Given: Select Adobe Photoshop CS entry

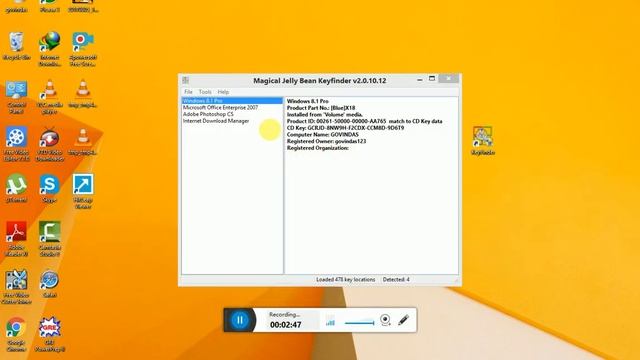Looking at the screenshot, I should 208,114.
